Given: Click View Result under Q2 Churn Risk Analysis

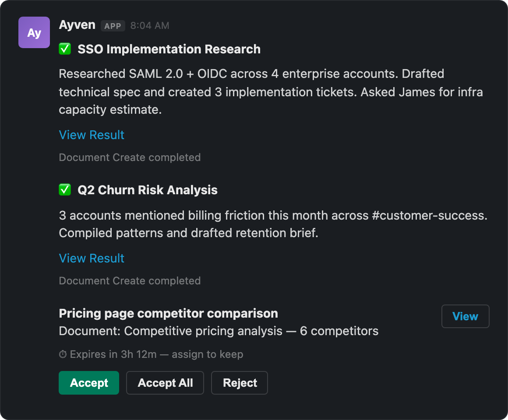Looking at the screenshot, I should coord(91,258).
